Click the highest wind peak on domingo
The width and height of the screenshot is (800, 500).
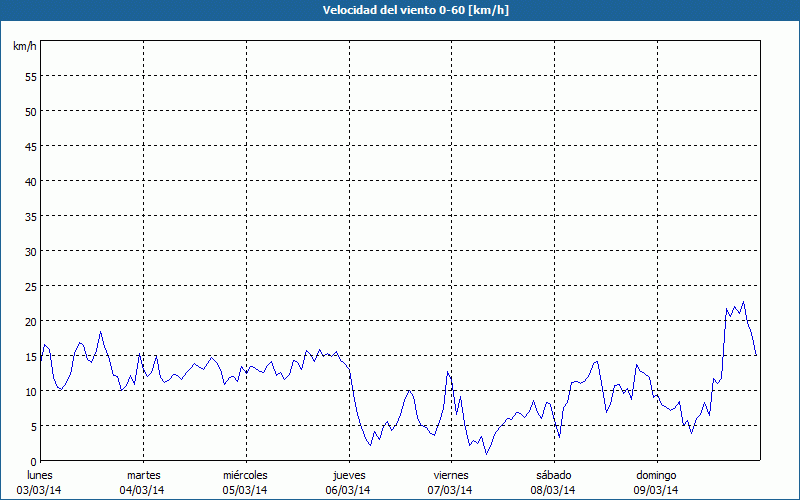tap(743, 302)
